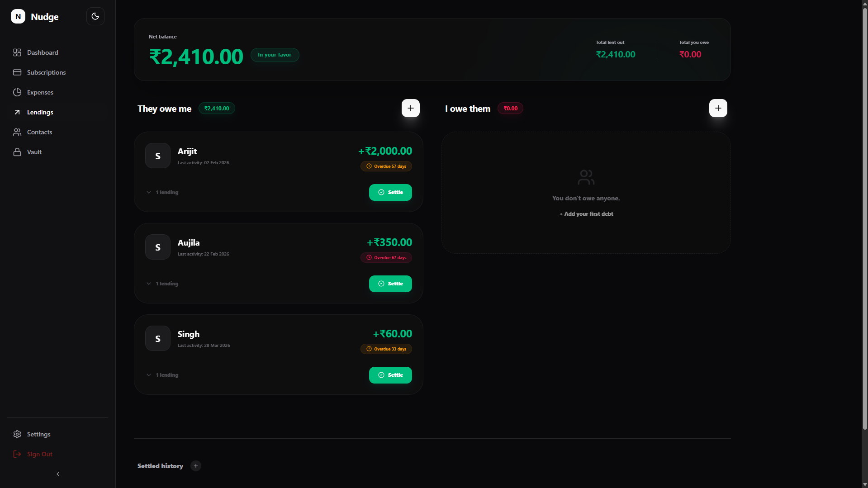Expand Singh's 1 lending details

point(162,374)
